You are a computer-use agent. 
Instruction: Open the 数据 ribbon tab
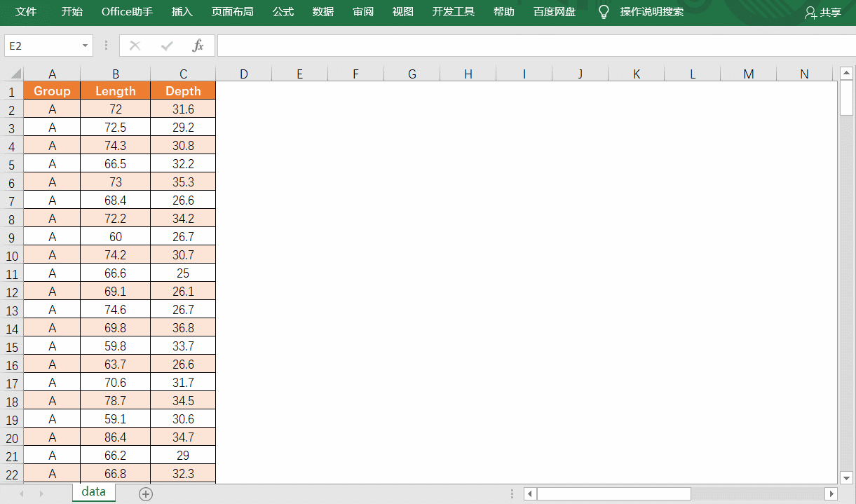(x=323, y=12)
